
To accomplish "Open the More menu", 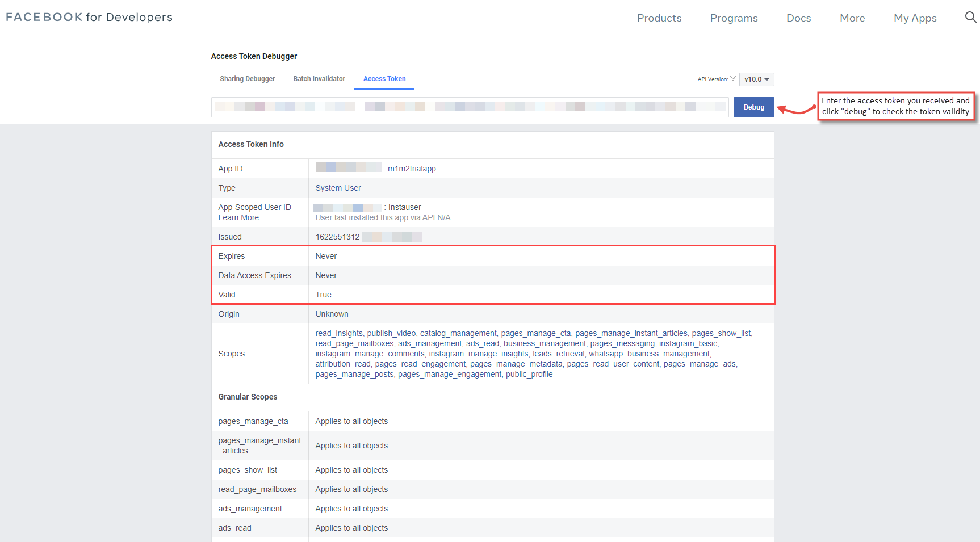I will pos(852,18).
